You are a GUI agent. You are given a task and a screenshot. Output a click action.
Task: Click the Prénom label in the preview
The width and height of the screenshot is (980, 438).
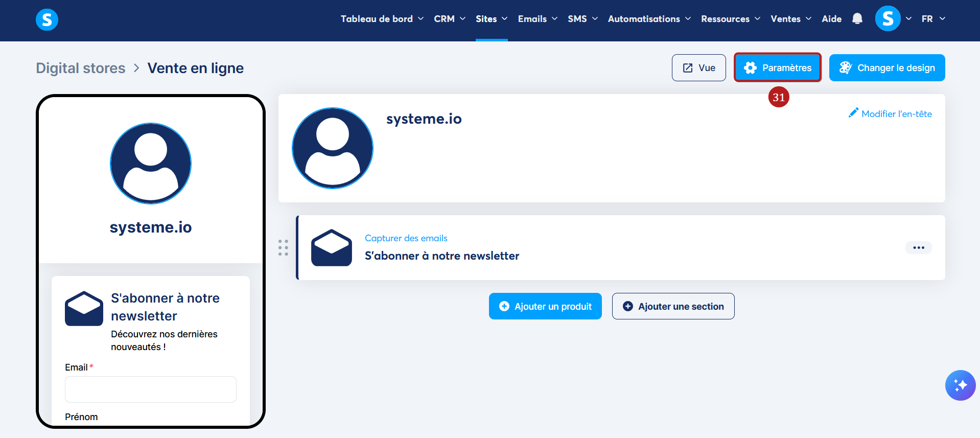pos(81,417)
